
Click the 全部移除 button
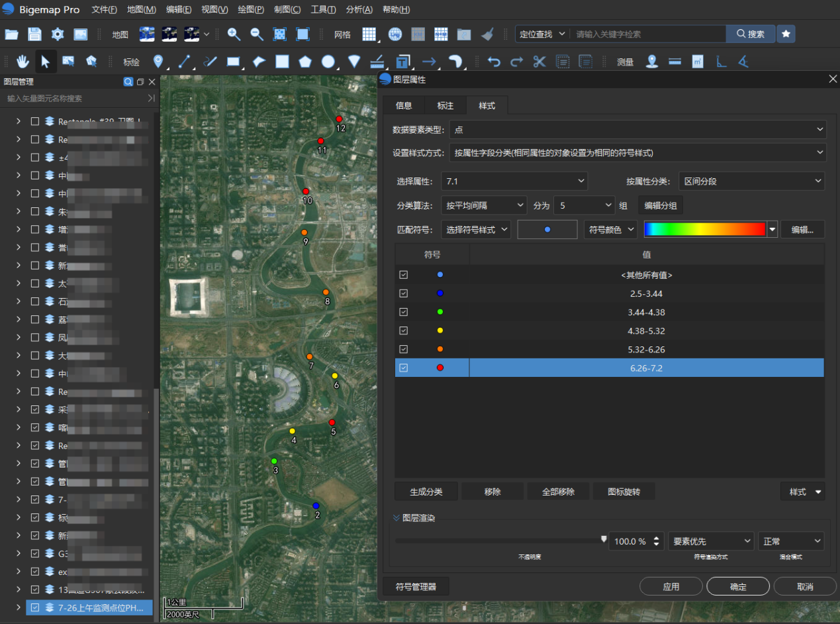click(x=558, y=492)
